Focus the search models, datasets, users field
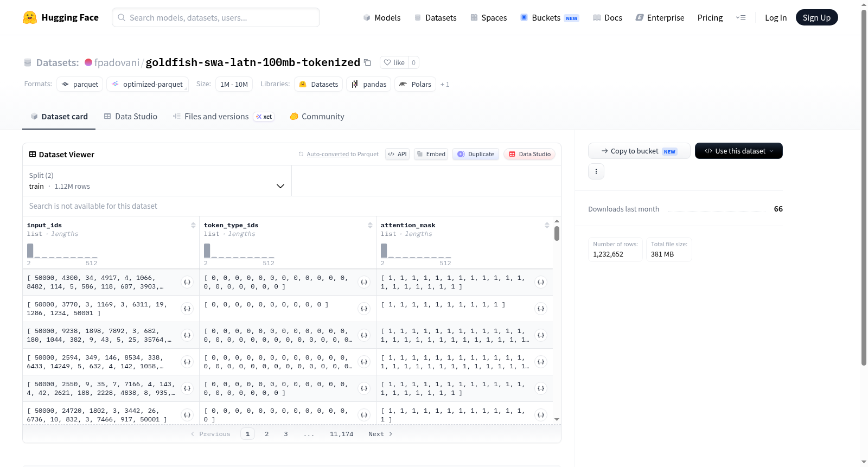868x467 pixels. coord(216,17)
